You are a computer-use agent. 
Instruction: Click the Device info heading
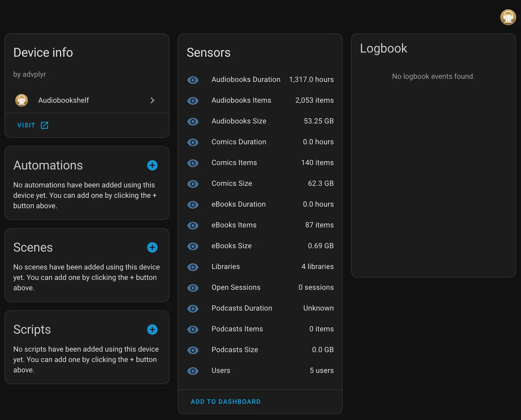point(43,52)
